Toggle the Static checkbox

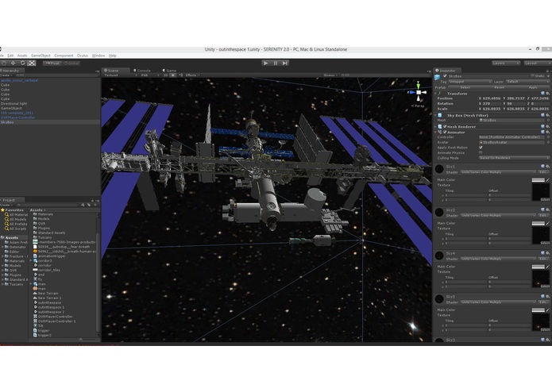click(533, 76)
